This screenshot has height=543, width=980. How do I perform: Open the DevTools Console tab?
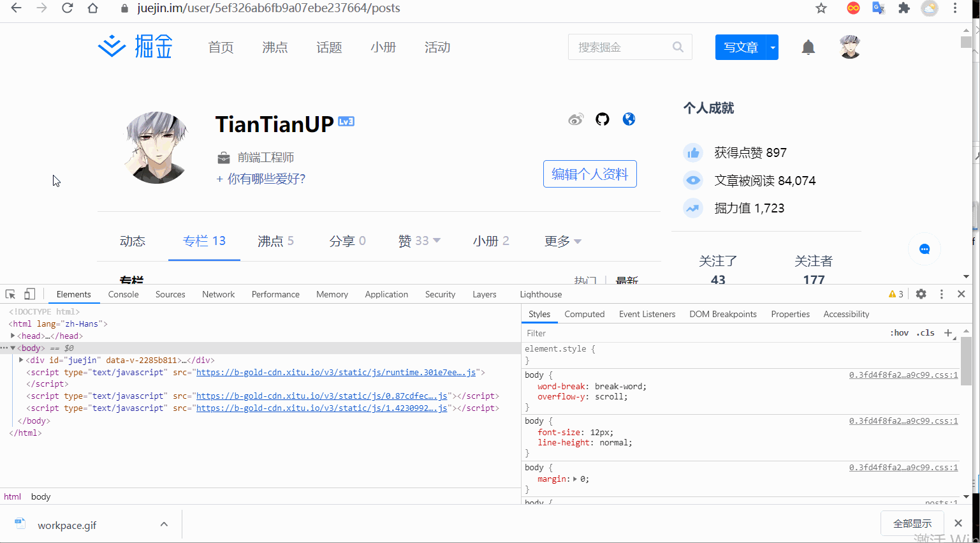[123, 294]
